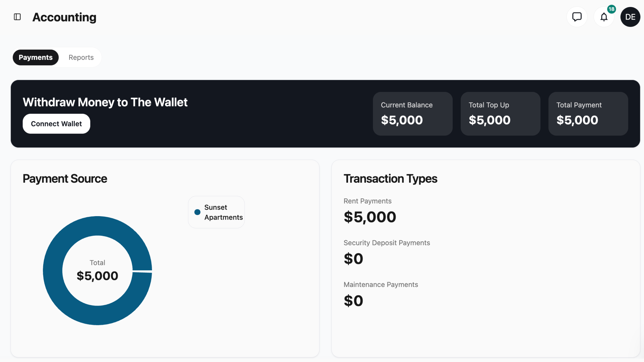Click the Current Balance card
Screen dimensions: 644x362
point(412,114)
